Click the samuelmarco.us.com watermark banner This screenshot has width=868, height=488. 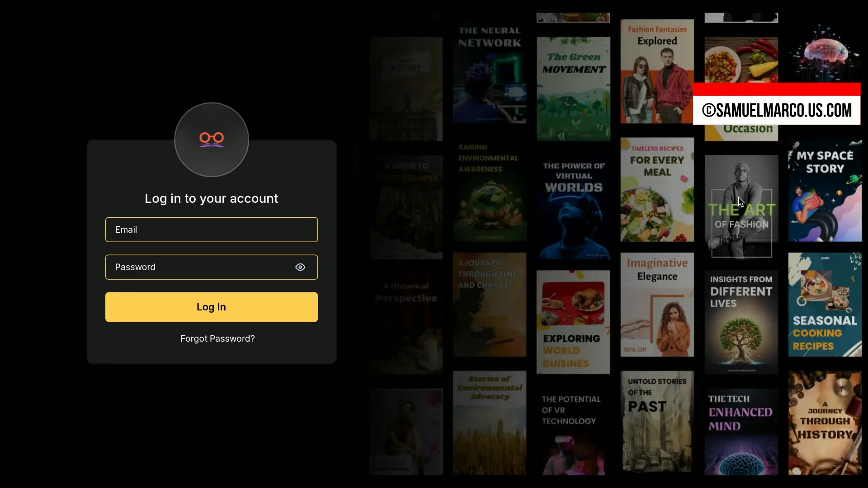tap(777, 104)
